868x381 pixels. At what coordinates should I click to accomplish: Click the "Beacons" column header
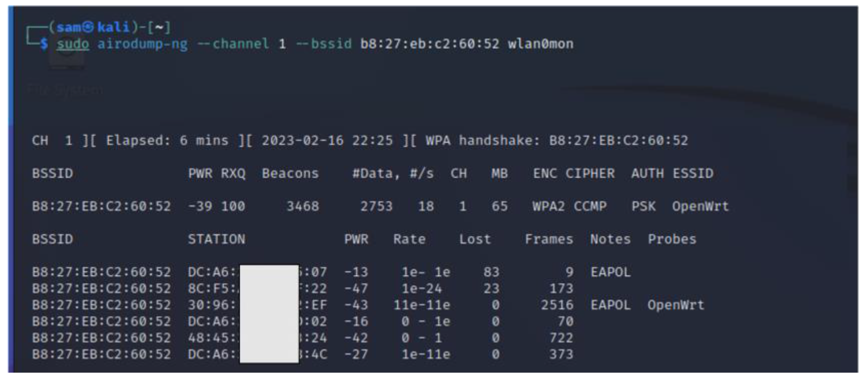[x=290, y=173]
